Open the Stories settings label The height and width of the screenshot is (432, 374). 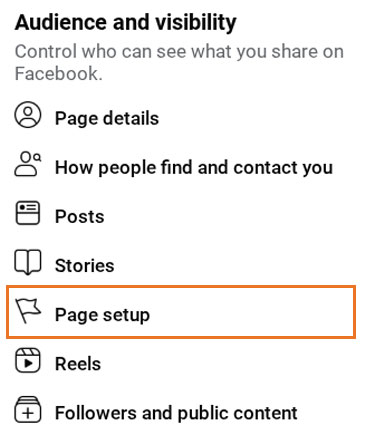tap(84, 265)
